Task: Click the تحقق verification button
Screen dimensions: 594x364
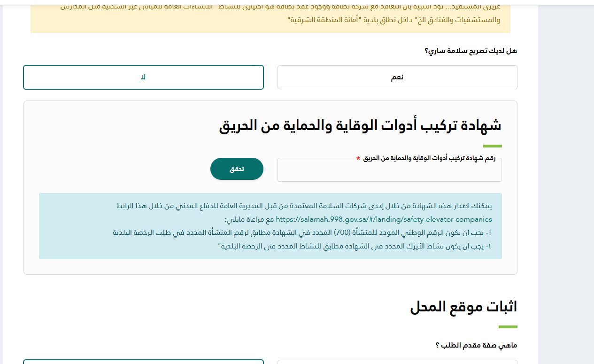Action: point(237,169)
